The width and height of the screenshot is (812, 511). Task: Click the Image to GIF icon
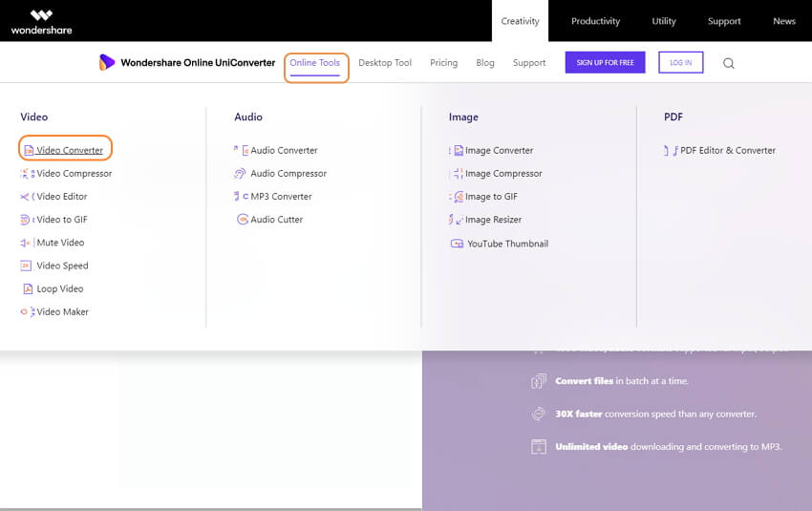(457, 197)
